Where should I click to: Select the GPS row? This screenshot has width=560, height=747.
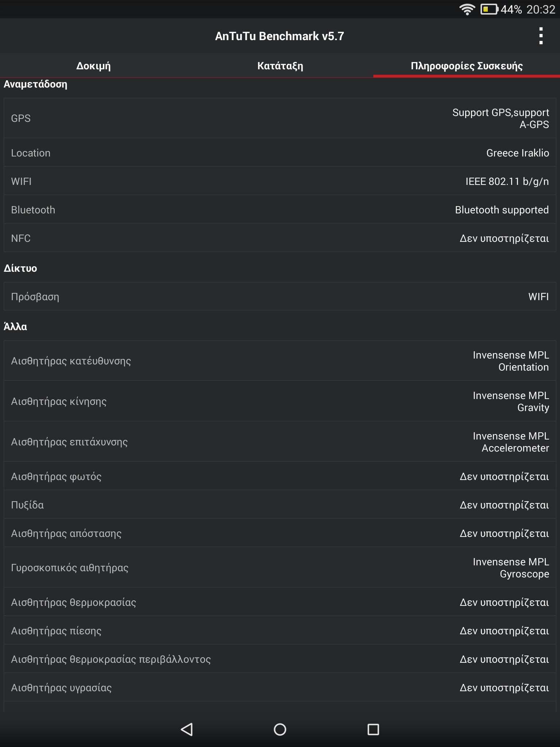click(x=280, y=118)
